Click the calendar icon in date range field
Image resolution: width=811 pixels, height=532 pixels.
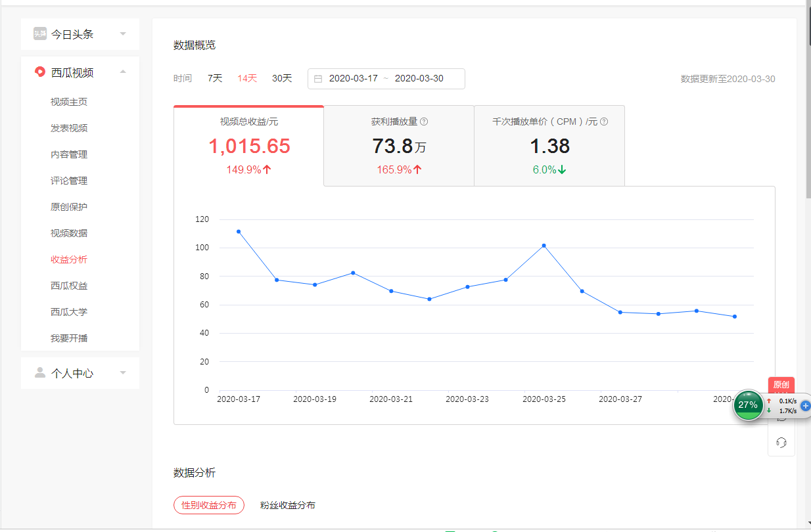(318, 79)
